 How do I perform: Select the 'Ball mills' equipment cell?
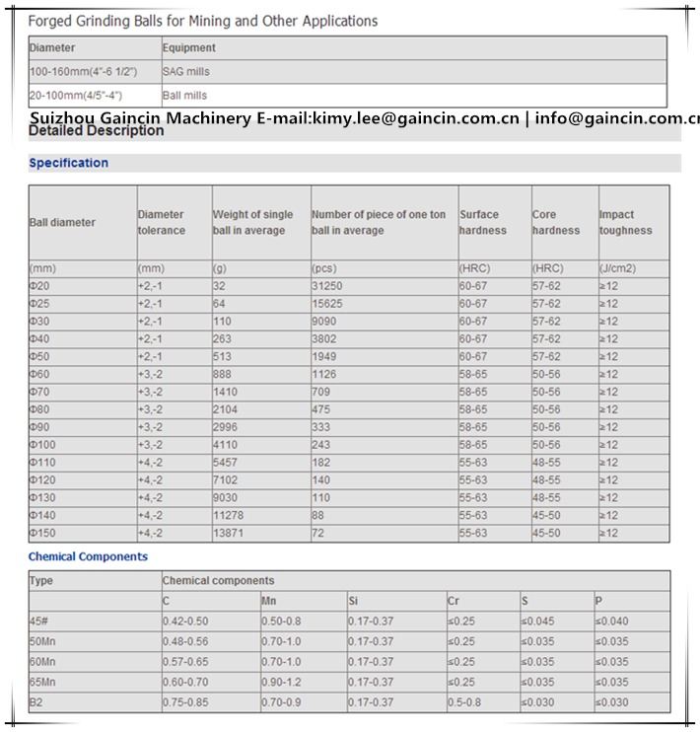coord(184,96)
